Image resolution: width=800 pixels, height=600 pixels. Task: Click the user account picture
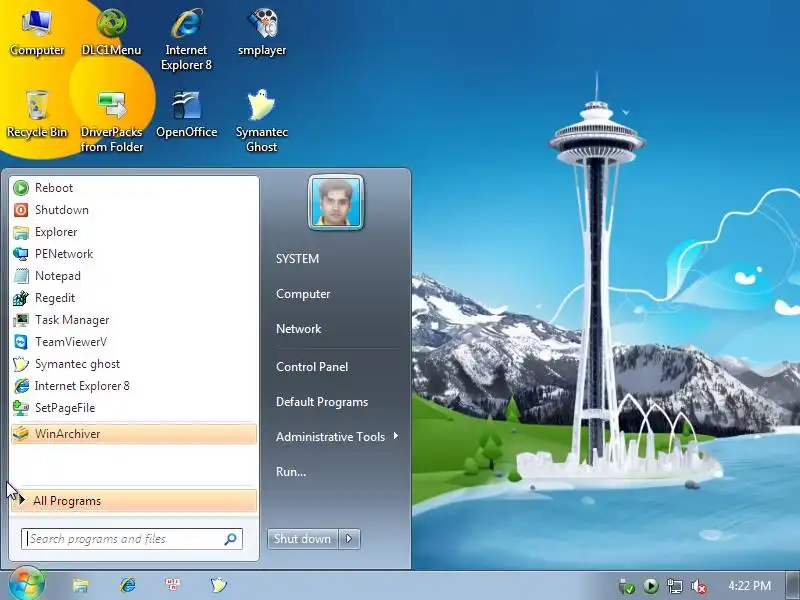pyautogui.click(x=336, y=202)
